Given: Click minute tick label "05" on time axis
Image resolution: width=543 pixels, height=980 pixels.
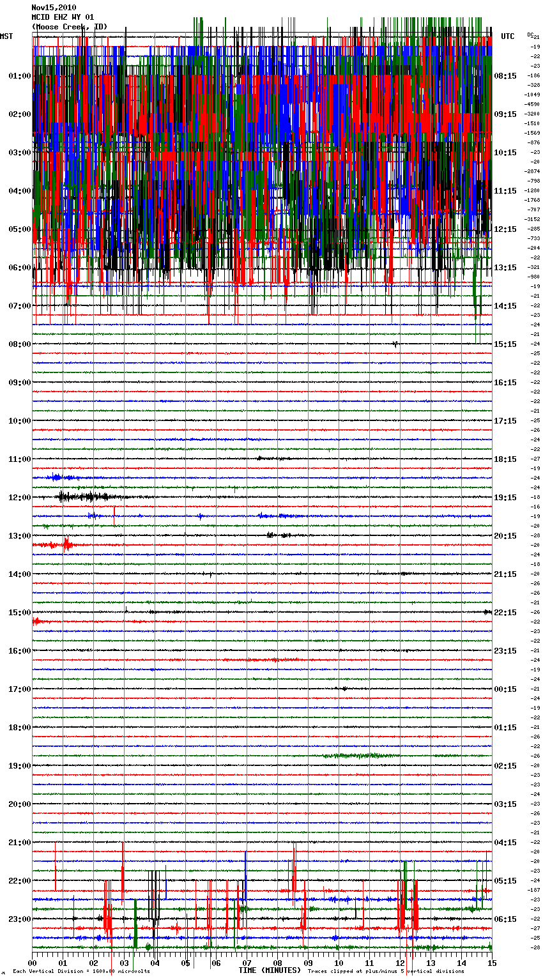Looking at the screenshot, I should point(185,963).
